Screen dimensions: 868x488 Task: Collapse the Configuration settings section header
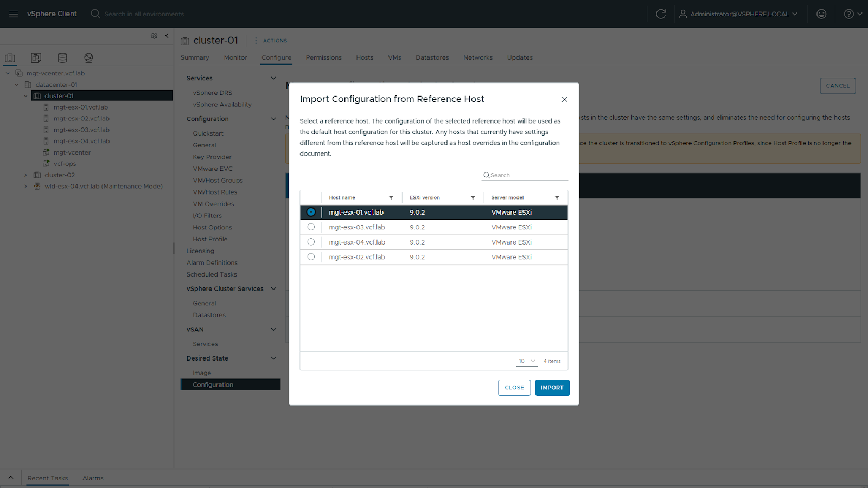[x=273, y=119]
